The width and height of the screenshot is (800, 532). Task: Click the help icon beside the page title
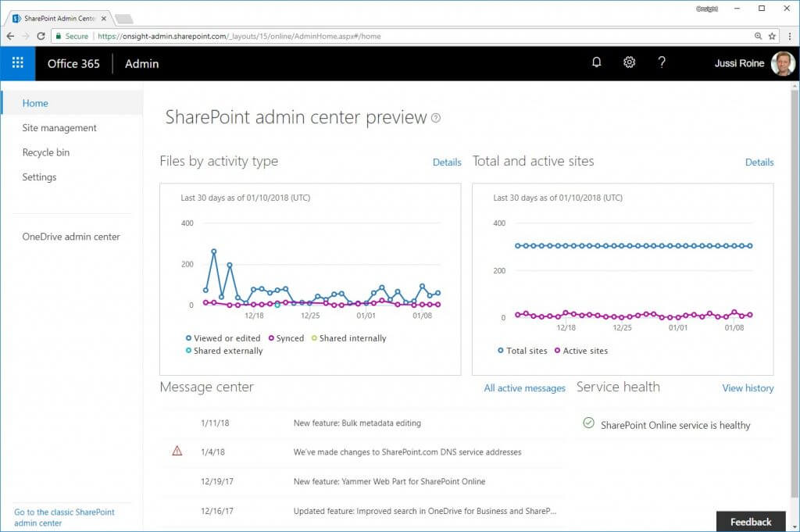pyautogui.click(x=435, y=117)
